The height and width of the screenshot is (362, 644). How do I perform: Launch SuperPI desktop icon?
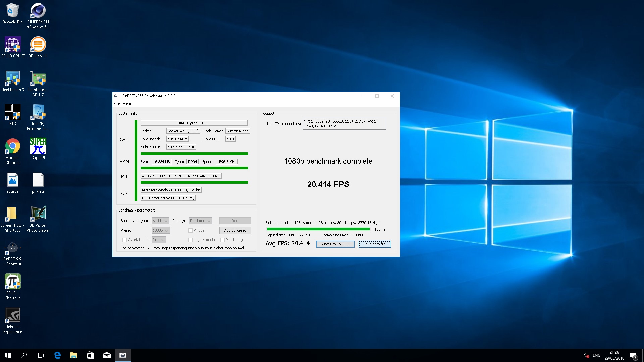[38, 148]
